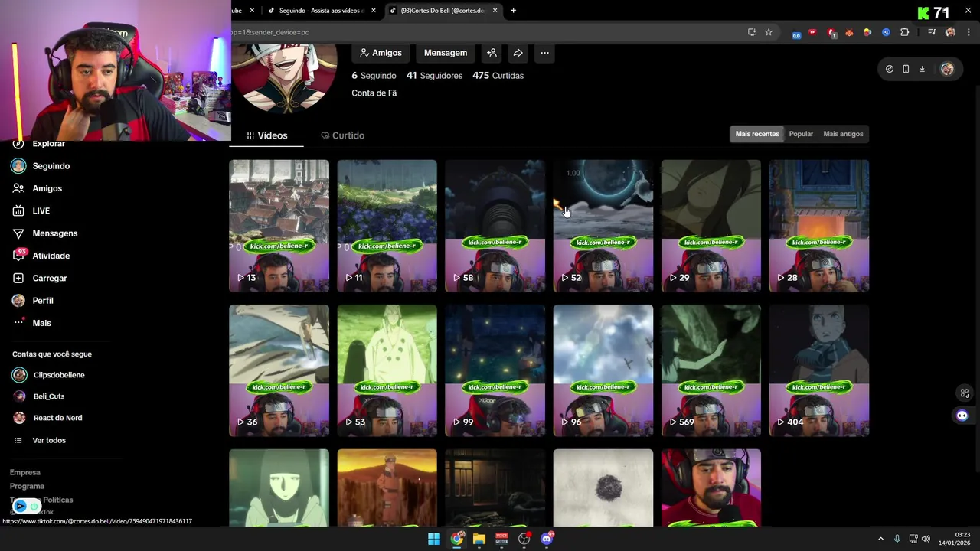Open the Windows Start menu
Image resolution: width=980 pixels, height=551 pixels.
[x=434, y=539]
